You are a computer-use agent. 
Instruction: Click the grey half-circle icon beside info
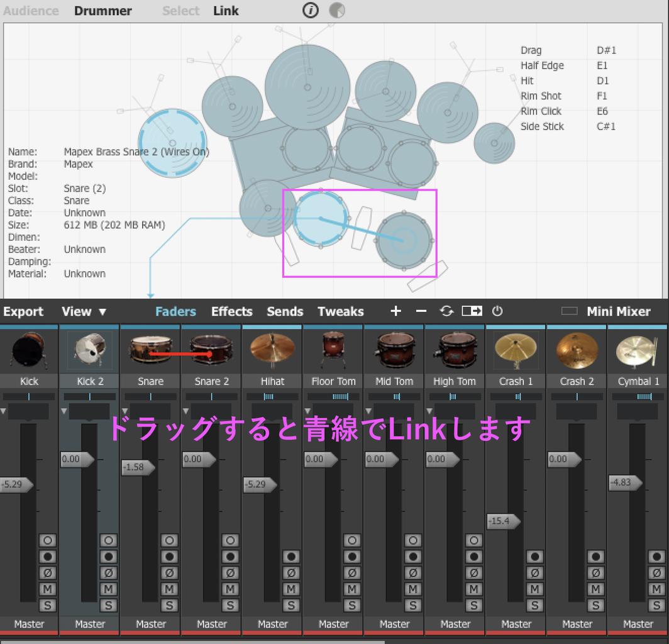click(x=336, y=10)
